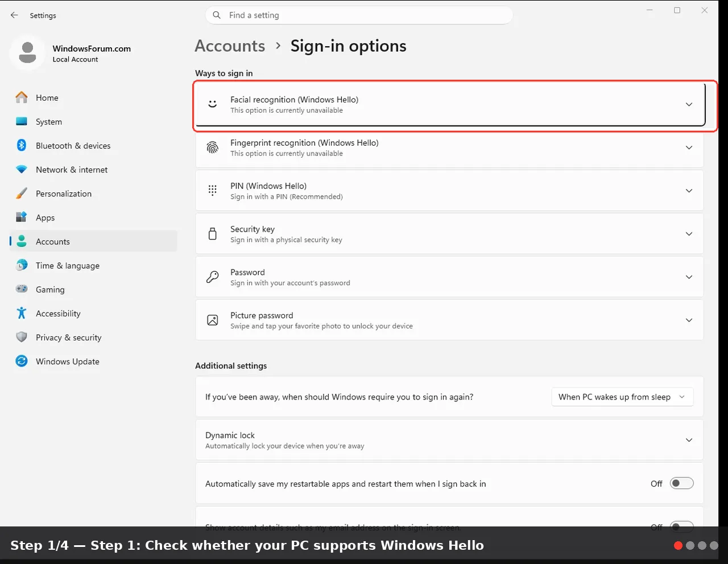Click the Accessibility figure icon
728x564 pixels.
tap(22, 313)
